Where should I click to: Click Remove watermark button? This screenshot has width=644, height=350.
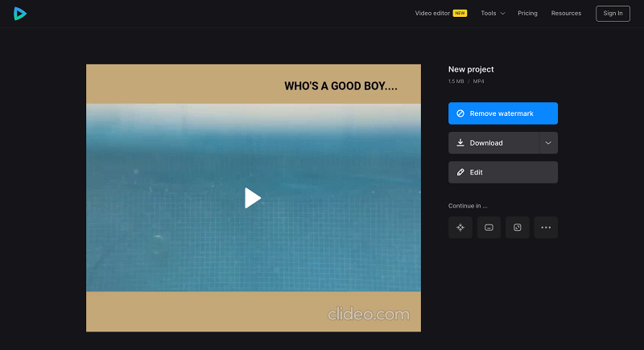click(x=503, y=113)
